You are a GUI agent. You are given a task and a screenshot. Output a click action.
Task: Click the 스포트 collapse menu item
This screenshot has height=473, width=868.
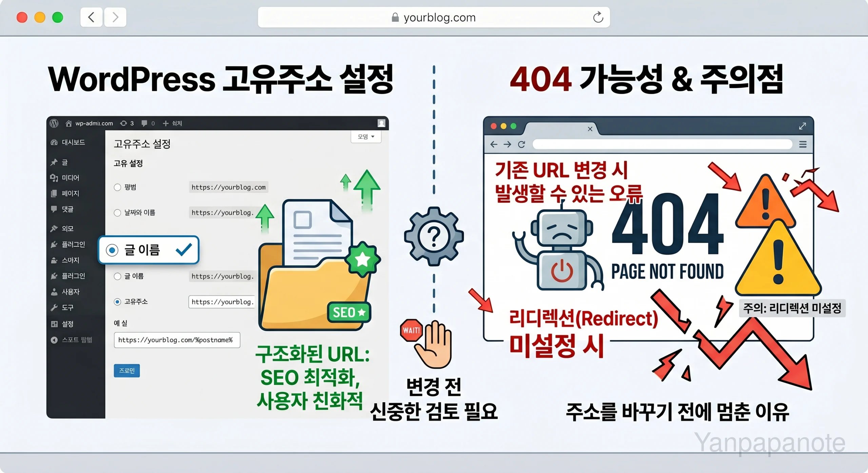point(72,340)
